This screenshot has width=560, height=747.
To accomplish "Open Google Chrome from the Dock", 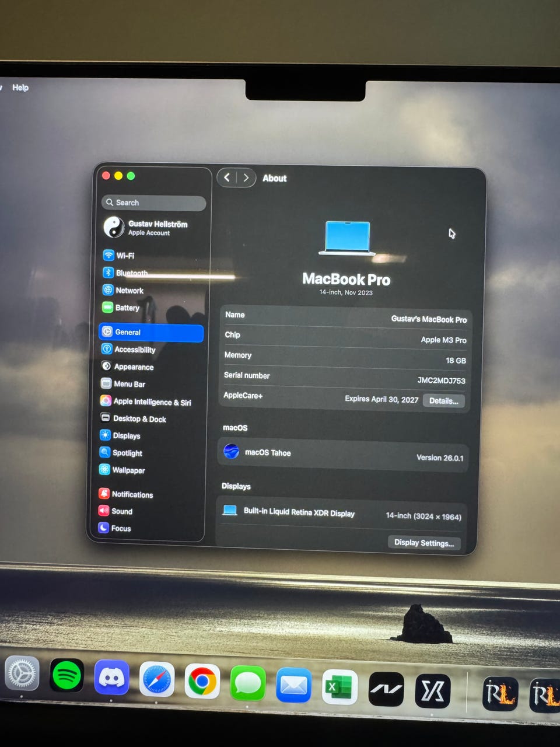I will (x=202, y=682).
